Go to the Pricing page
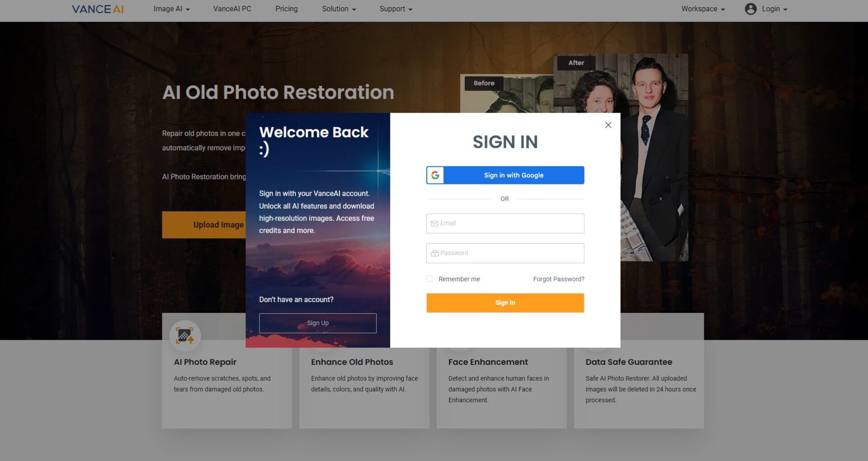The height and width of the screenshot is (461, 868). (x=286, y=9)
